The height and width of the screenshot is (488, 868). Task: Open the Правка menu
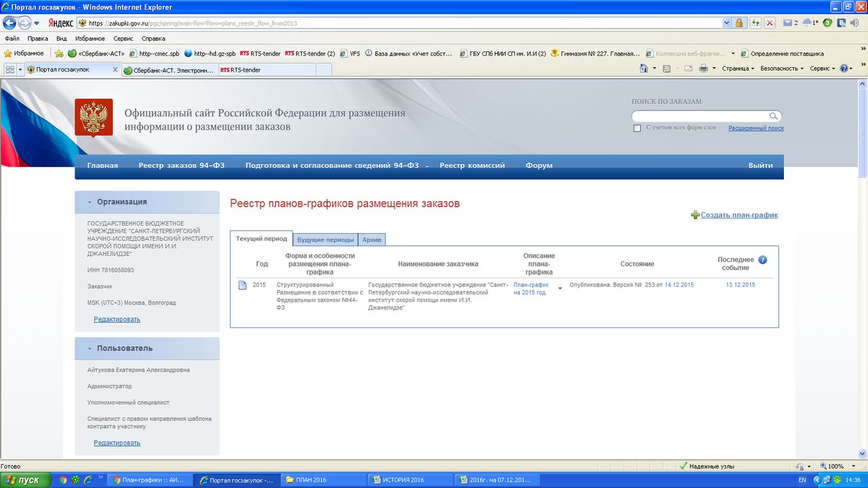[37, 39]
